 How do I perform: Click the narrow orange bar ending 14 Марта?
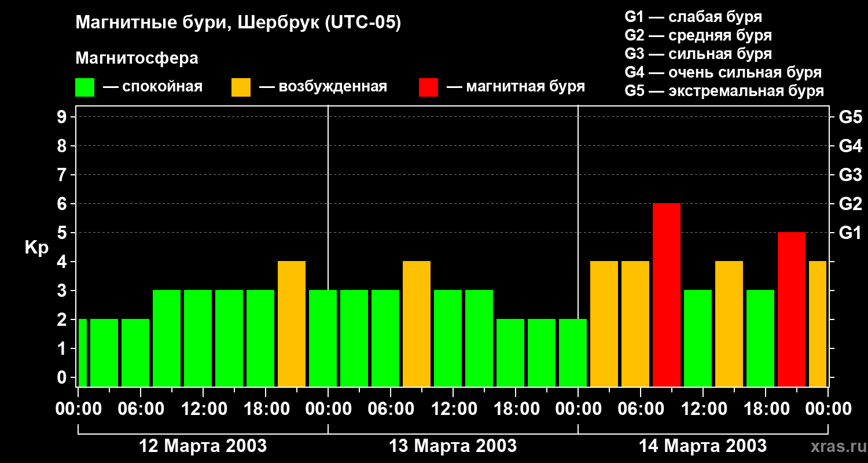click(818, 324)
